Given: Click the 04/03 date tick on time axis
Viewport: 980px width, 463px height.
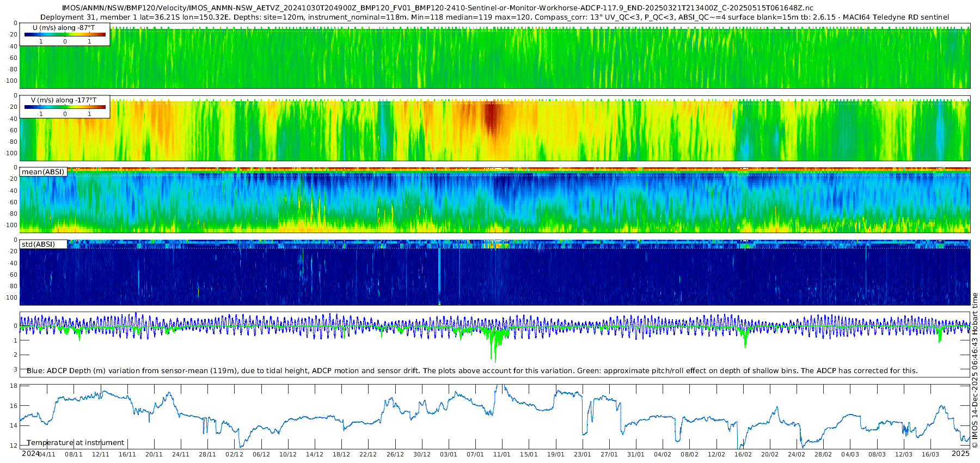Looking at the screenshot, I should pos(850,454).
